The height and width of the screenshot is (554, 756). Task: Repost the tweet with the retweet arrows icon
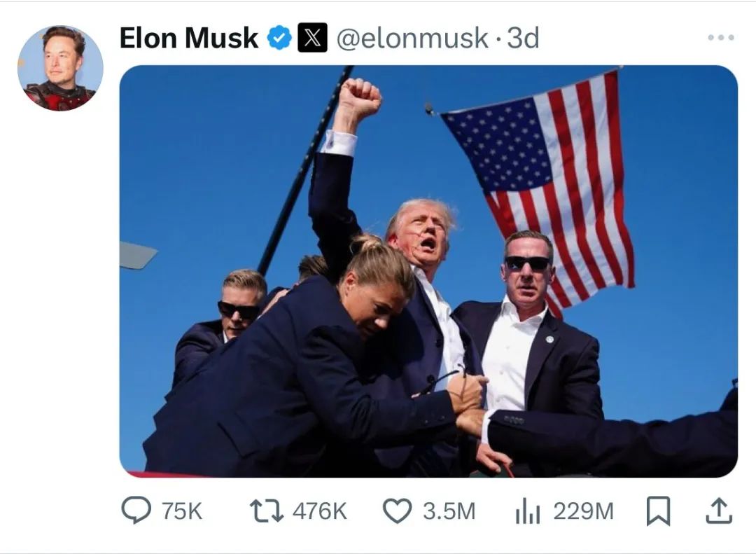(267, 511)
